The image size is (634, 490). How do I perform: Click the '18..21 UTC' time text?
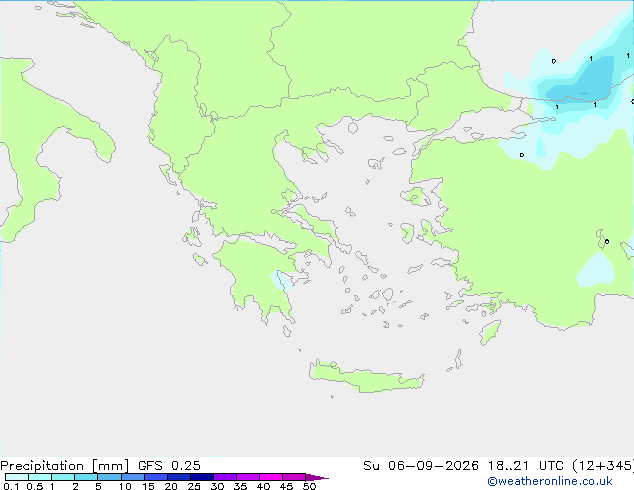pyautogui.click(x=526, y=466)
